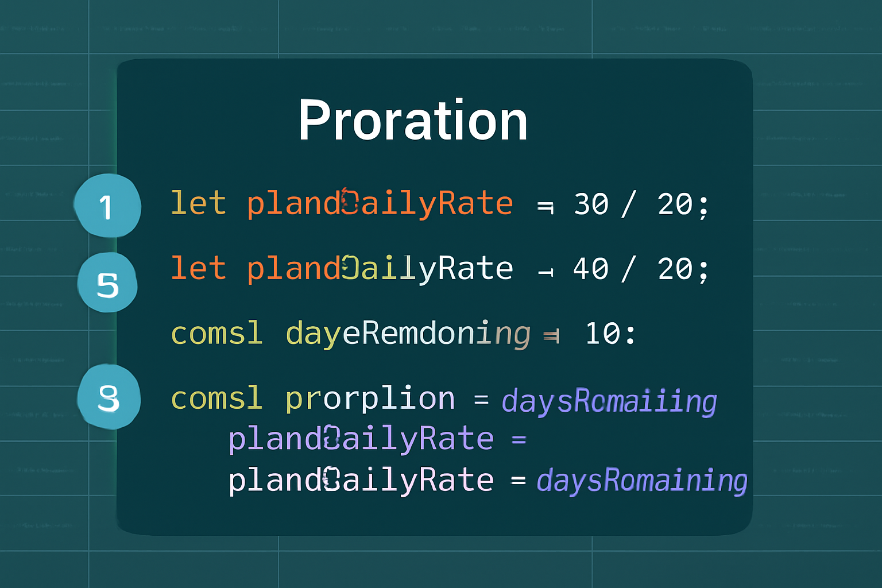Click the dayeRemdoning variable name
Image resolution: width=882 pixels, height=588 pixels.
[x=408, y=334]
